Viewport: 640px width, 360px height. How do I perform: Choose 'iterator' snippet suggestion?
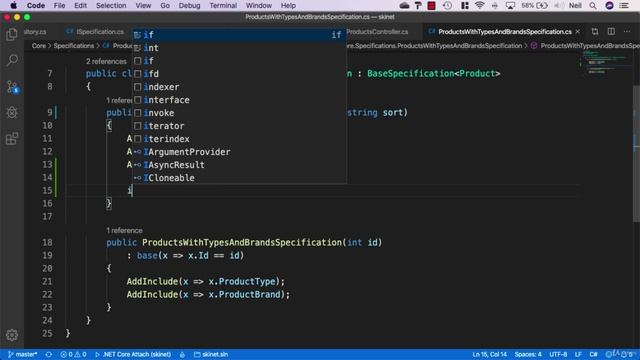tap(239, 126)
